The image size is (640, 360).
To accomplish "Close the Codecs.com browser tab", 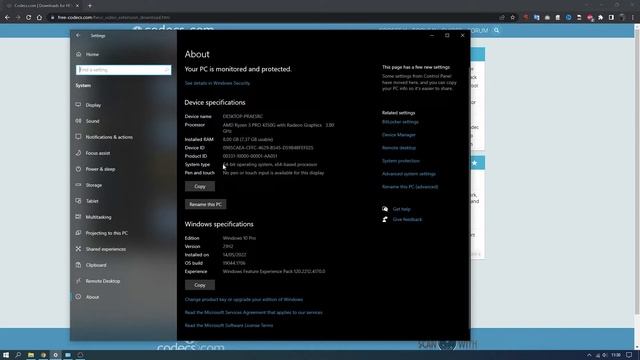I will 77,6.
